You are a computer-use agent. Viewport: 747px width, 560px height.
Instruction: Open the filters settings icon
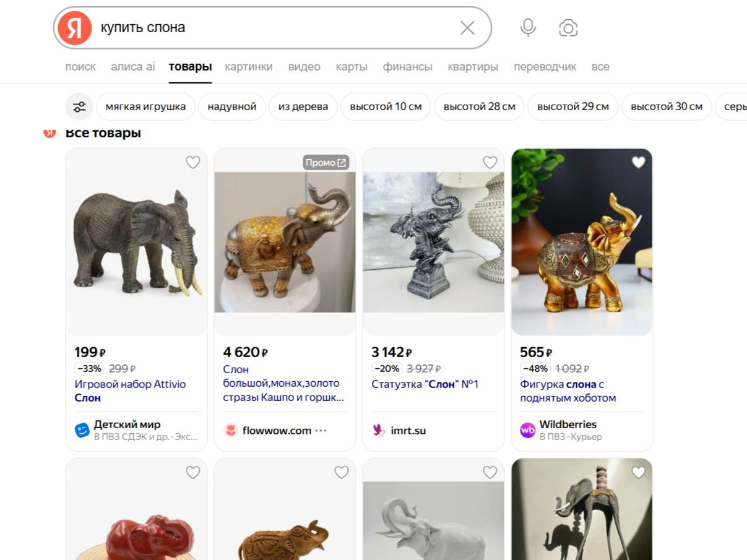tap(79, 106)
